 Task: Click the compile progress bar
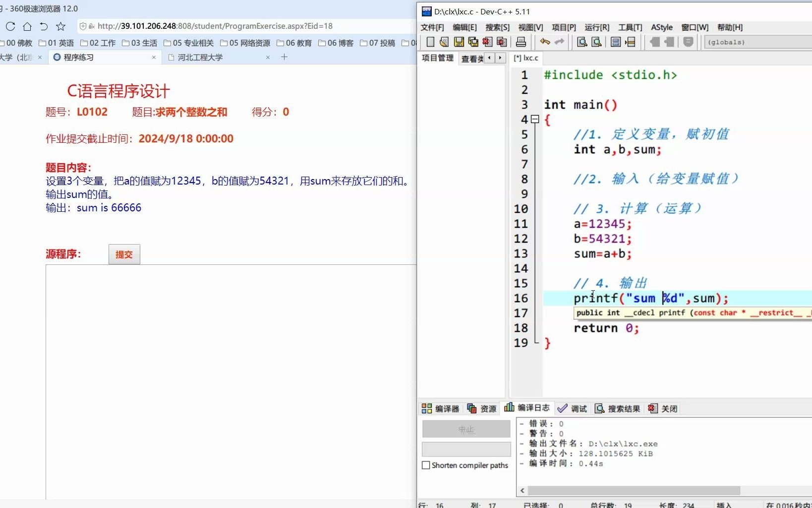click(466, 449)
